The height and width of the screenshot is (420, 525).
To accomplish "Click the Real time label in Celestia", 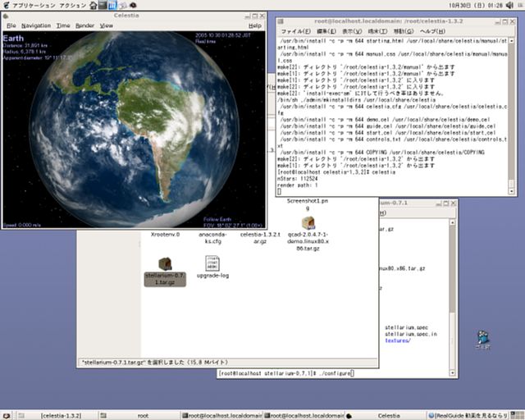I will [x=206, y=42].
